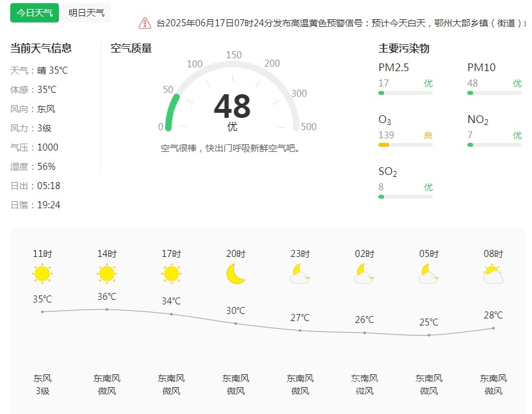Click the 30℃ temperature on the chart
This screenshot has height=414, width=532.
click(x=236, y=310)
